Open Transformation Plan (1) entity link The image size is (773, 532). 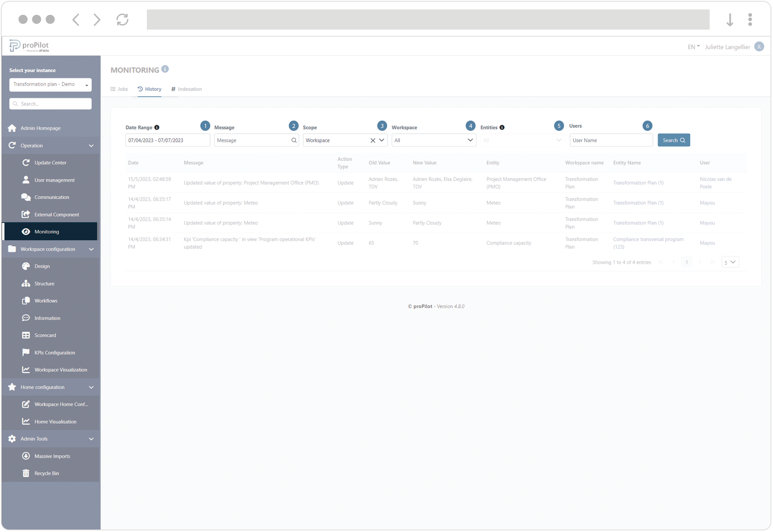pos(638,183)
